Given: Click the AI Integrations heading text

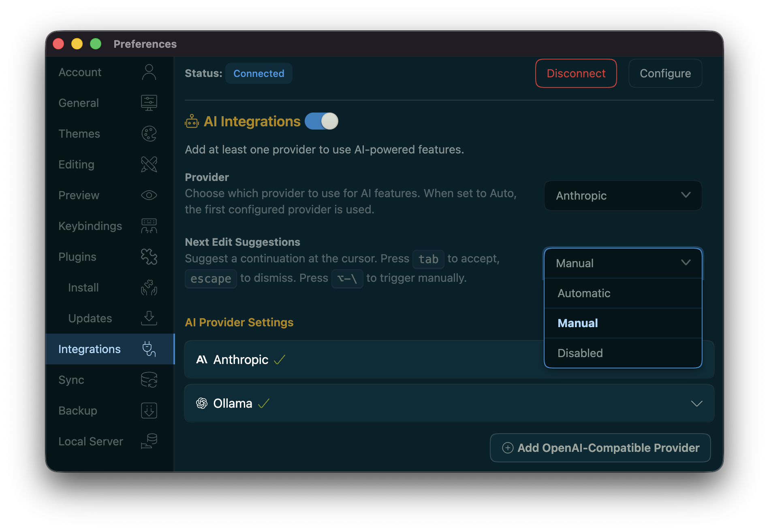Looking at the screenshot, I should coord(252,121).
